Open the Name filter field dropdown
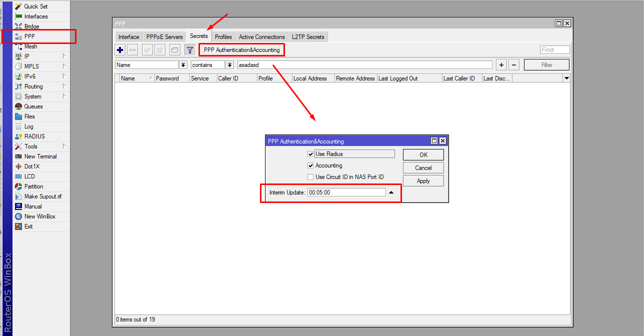 [183, 65]
